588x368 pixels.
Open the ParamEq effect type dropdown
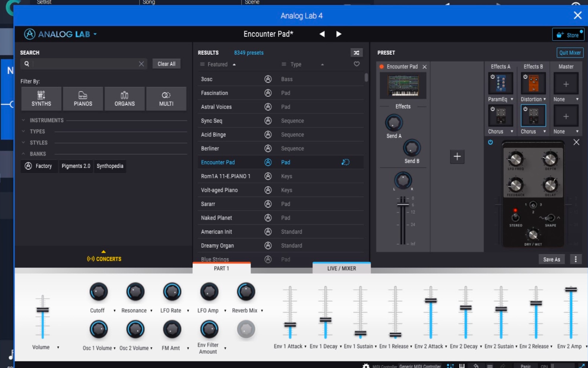[x=512, y=99]
